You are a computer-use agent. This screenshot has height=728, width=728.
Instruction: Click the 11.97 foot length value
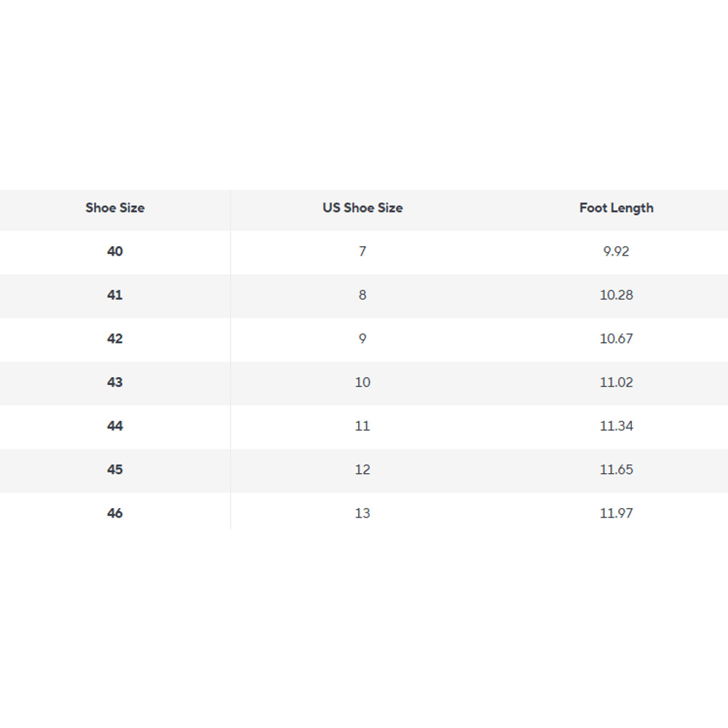pyautogui.click(x=617, y=513)
